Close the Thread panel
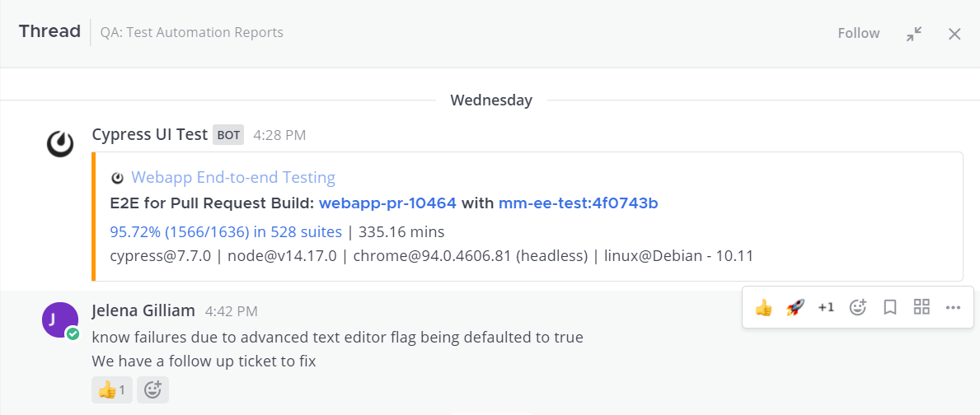980x415 pixels. [x=954, y=34]
